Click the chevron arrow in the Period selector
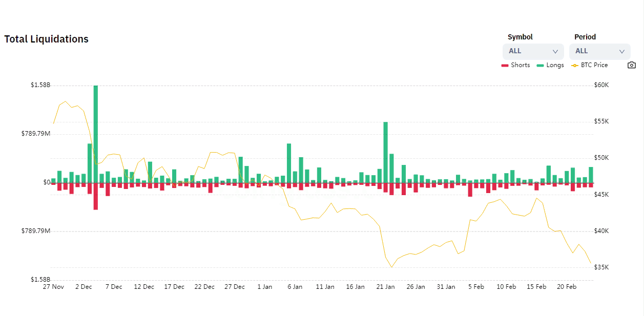Image resolution: width=644 pixels, height=316 pixels. click(x=621, y=51)
